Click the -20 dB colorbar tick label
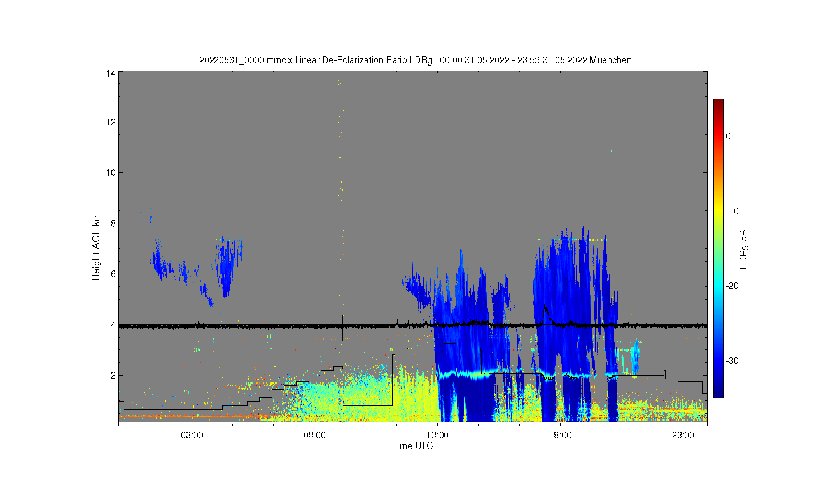The height and width of the screenshot is (504, 840). click(x=731, y=286)
